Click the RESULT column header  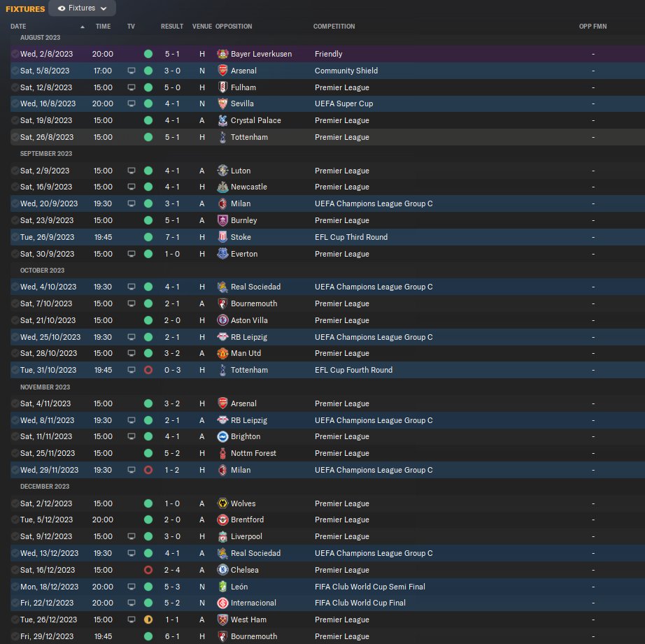[172, 27]
